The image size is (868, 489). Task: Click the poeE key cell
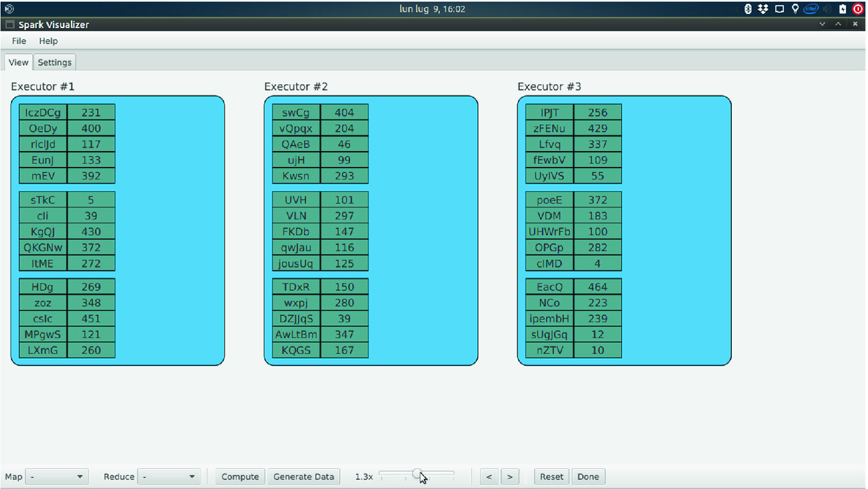[x=550, y=200]
